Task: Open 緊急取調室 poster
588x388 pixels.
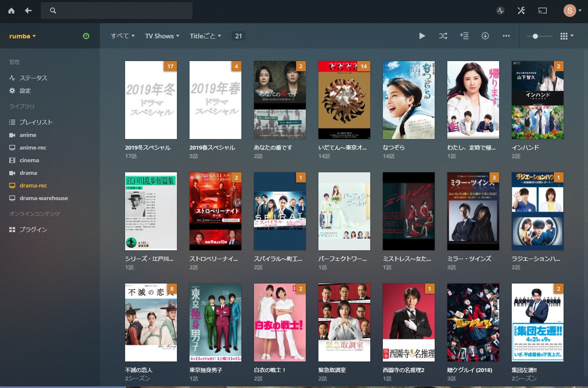Action: tap(344, 322)
